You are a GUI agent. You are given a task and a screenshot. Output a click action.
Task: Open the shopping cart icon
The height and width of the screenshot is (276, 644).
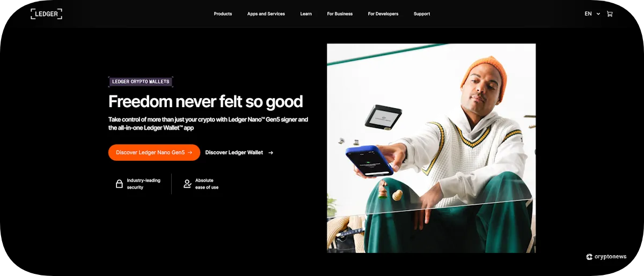tap(610, 14)
